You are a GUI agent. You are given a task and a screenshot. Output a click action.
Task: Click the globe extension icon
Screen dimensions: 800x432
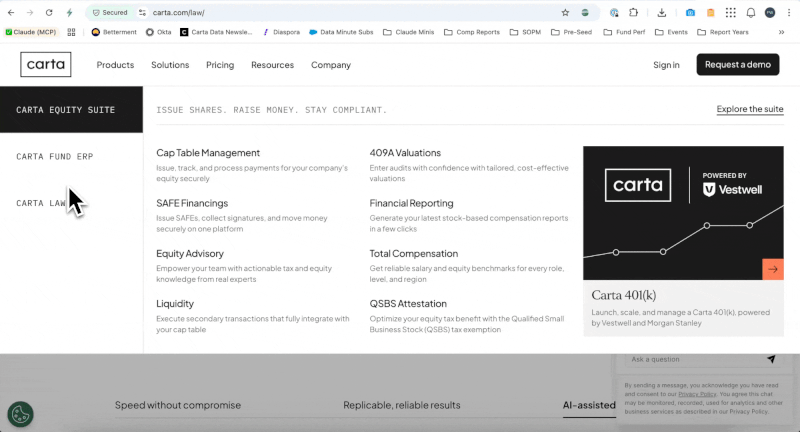tap(614, 13)
